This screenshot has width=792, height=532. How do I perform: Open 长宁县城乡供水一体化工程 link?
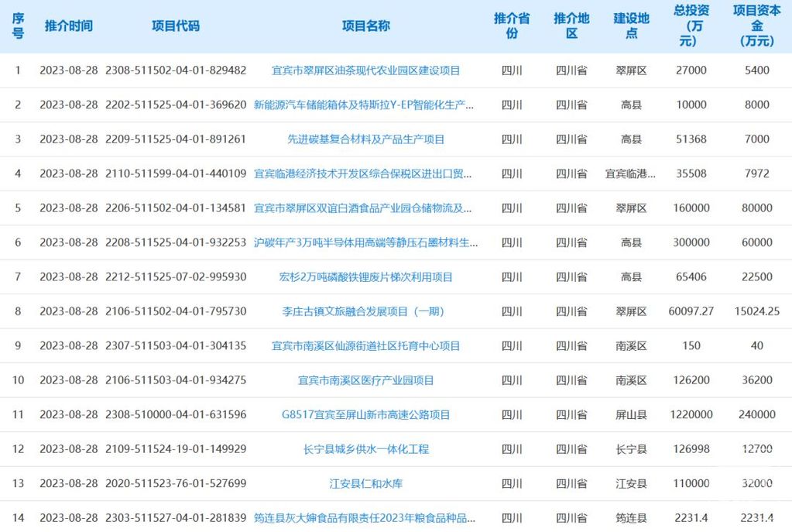click(x=365, y=449)
